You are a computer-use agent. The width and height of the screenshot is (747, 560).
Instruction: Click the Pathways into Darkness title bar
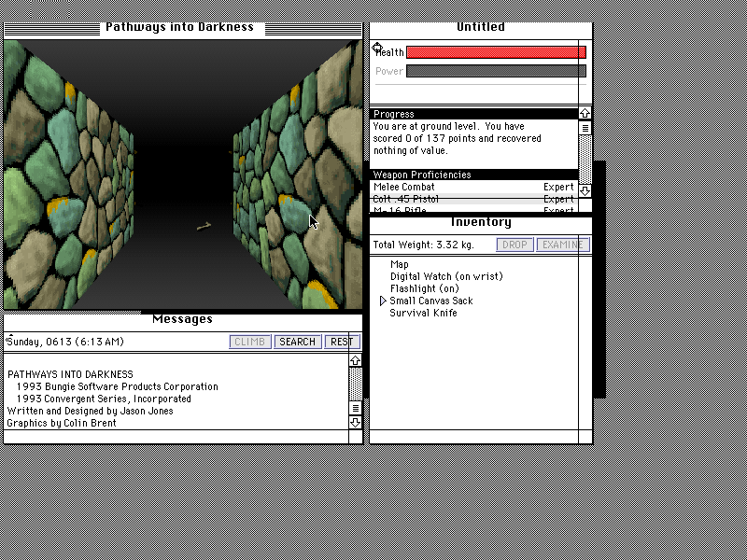pyautogui.click(x=183, y=30)
